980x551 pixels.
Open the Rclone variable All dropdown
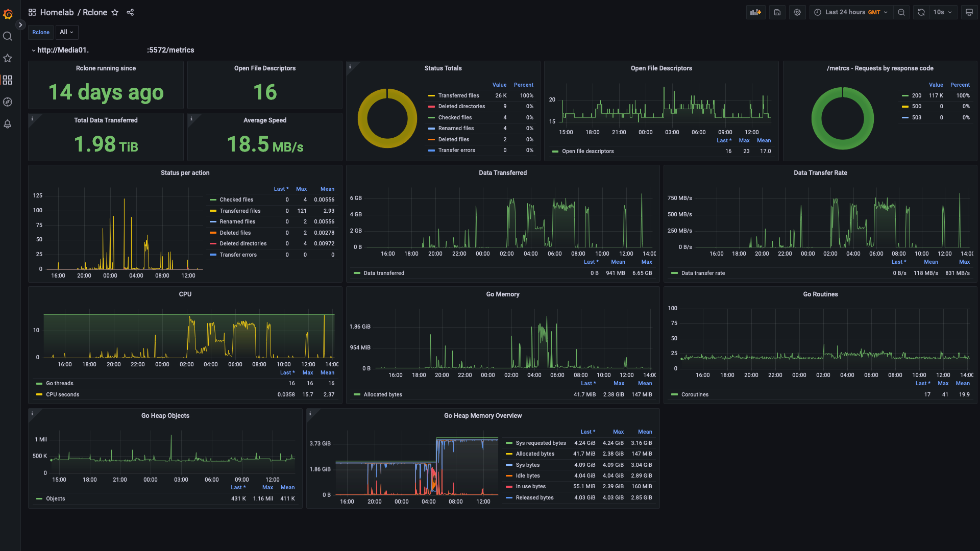66,32
